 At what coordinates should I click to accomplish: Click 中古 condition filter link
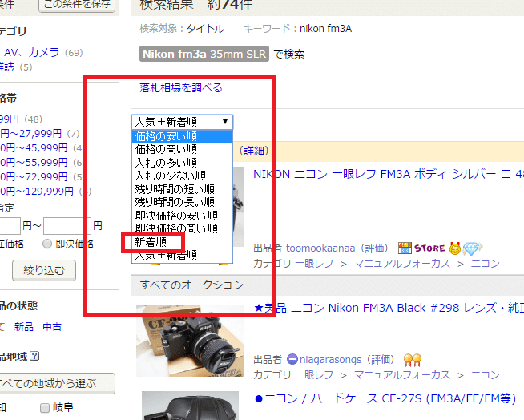click(x=52, y=327)
